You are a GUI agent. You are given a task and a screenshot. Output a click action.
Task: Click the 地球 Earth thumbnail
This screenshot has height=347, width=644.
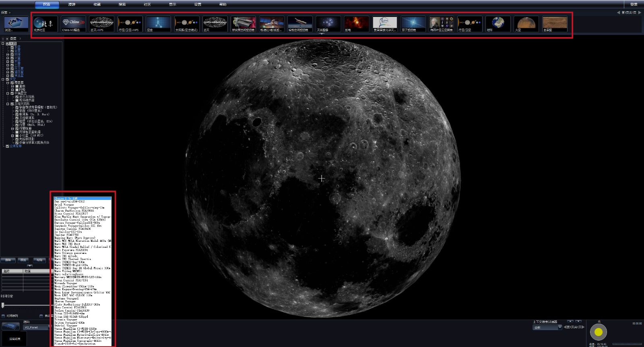pos(498,23)
